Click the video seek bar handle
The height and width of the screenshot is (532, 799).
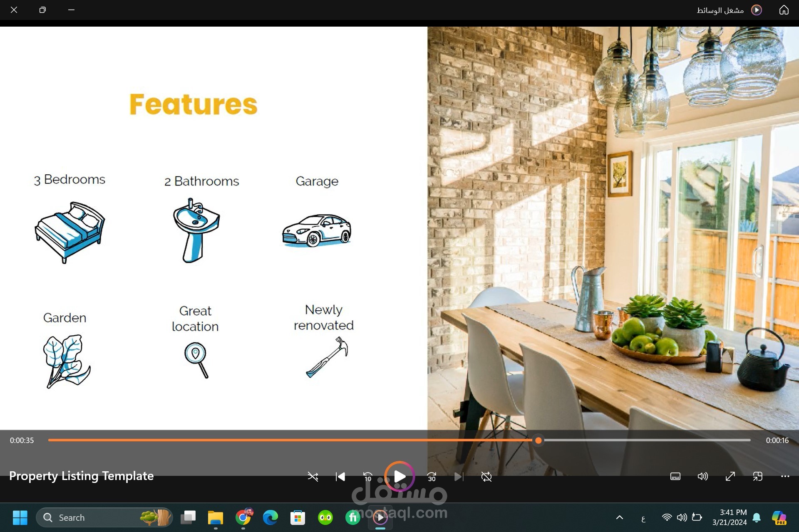[x=538, y=440]
